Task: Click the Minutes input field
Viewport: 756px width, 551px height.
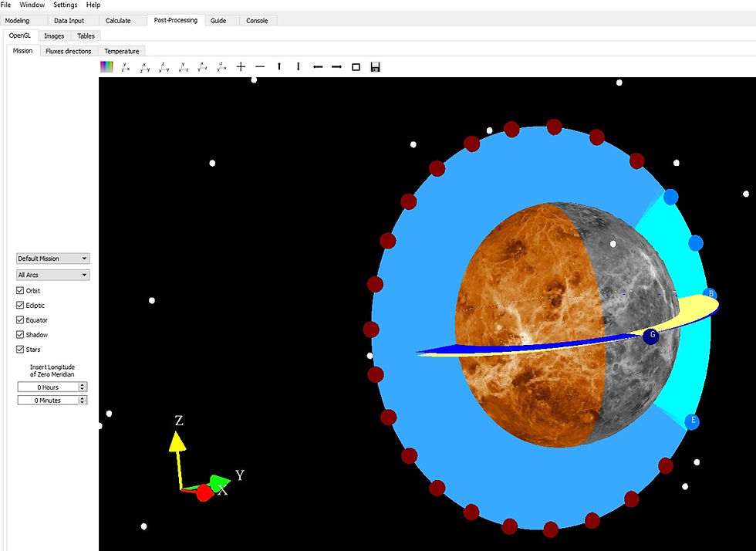Action: tap(48, 401)
